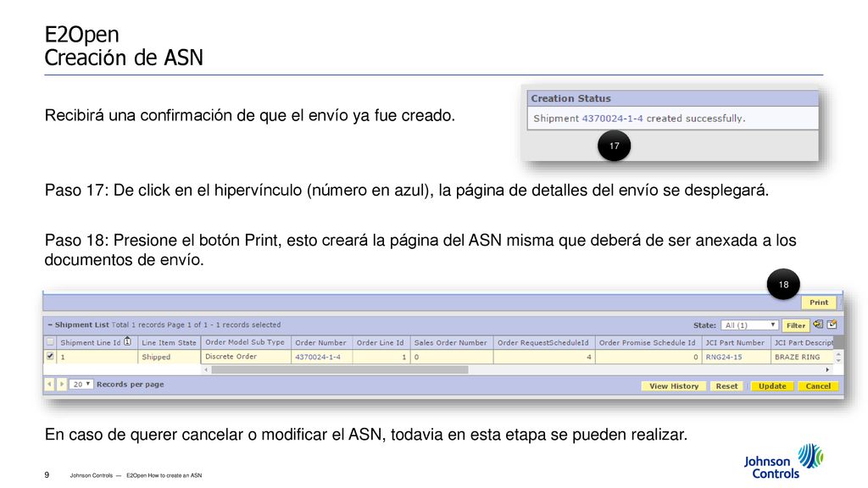The height and width of the screenshot is (488, 868).
Task: Click the yellow export arrow icon beside Filter
Action: (x=818, y=324)
